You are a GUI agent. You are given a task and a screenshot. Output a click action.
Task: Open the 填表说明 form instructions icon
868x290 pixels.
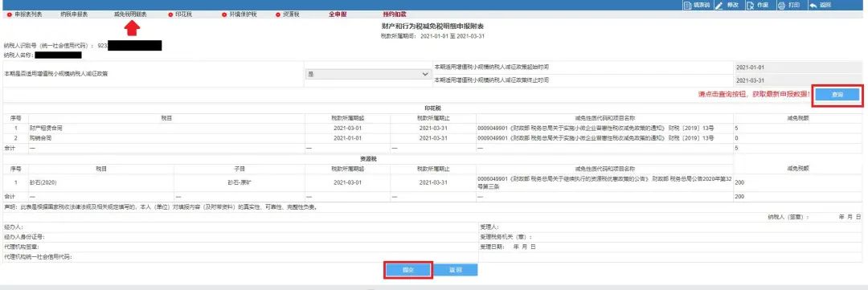687,5
